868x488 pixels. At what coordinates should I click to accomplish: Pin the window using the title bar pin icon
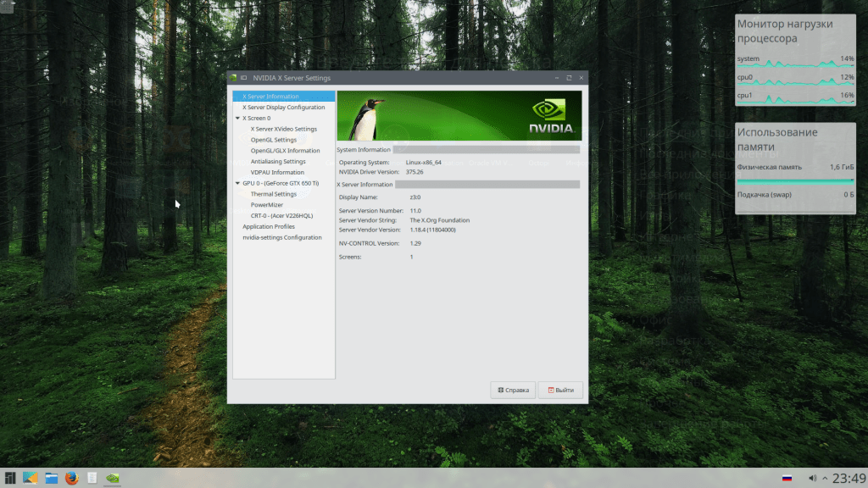tap(243, 78)
